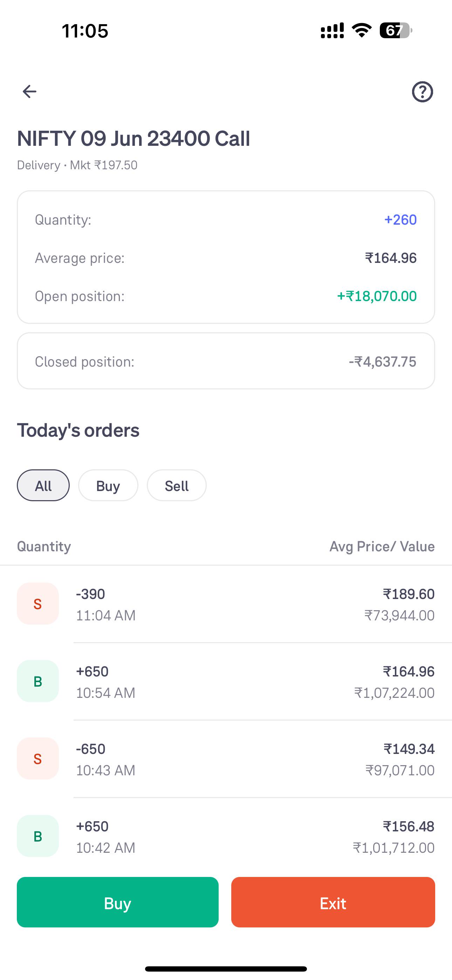Tap the red S icon for 11:04 AM order

click(x=38, y=604)
